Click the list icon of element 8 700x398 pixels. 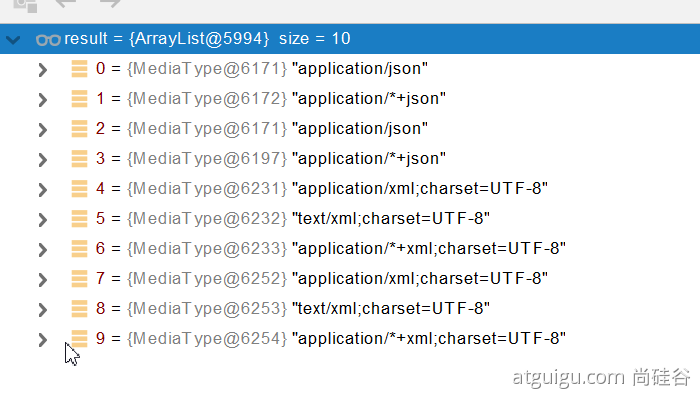(x=79, y=308)
